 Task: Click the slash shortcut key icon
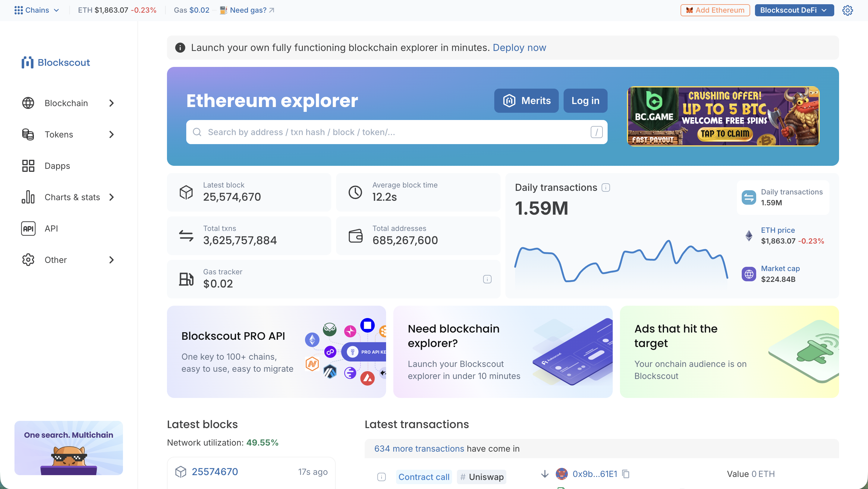(596, 132)
